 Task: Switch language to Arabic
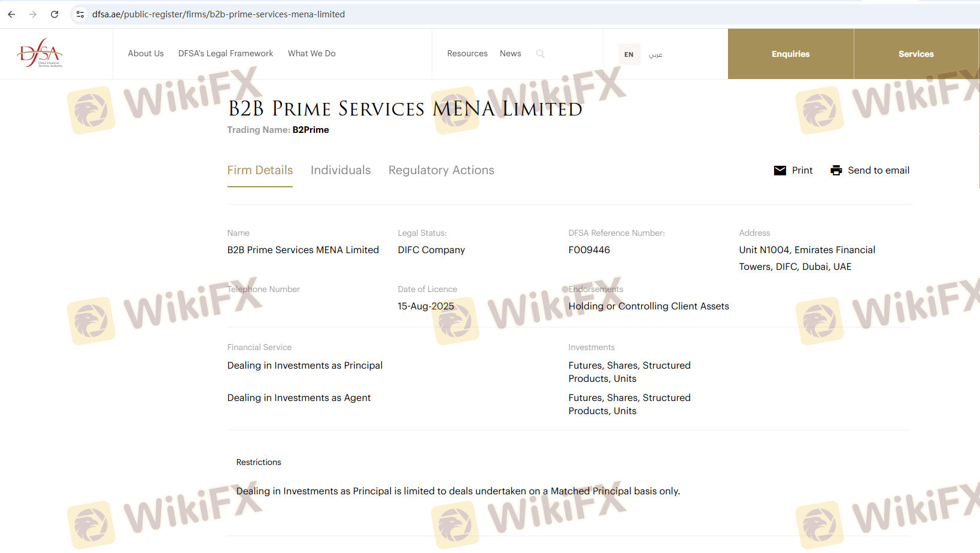click(x=656, y=54)
